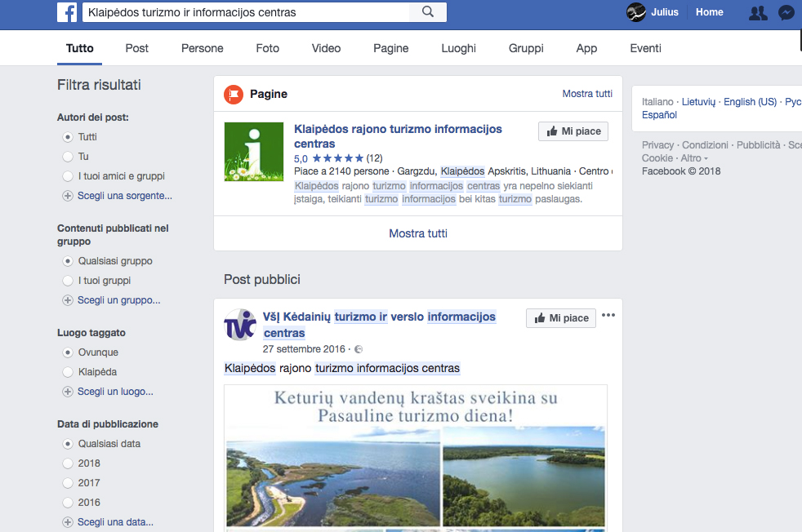802x532 pixels.
Task: Open friend requests icon
Action: (758, 12)
